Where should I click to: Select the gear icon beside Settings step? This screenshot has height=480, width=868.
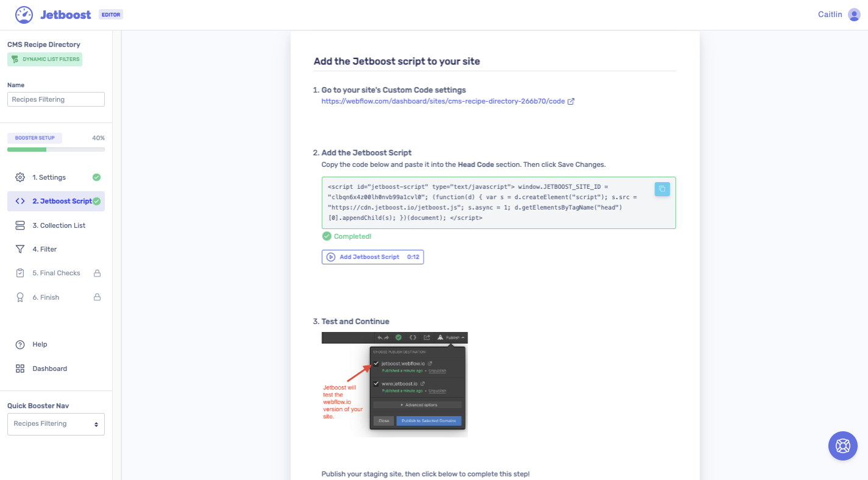pos(18,177)
